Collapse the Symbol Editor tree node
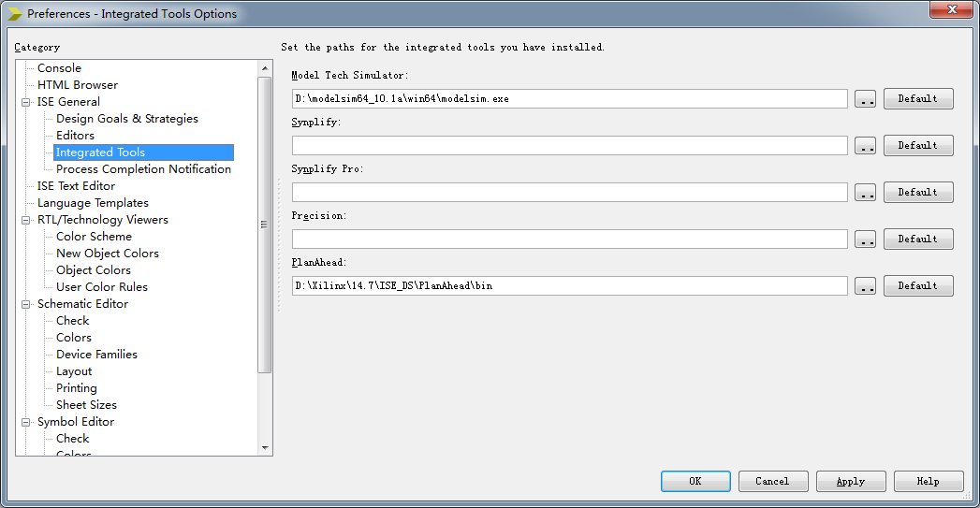The height and width of the screenshot is (508, 980). point(25,422)
